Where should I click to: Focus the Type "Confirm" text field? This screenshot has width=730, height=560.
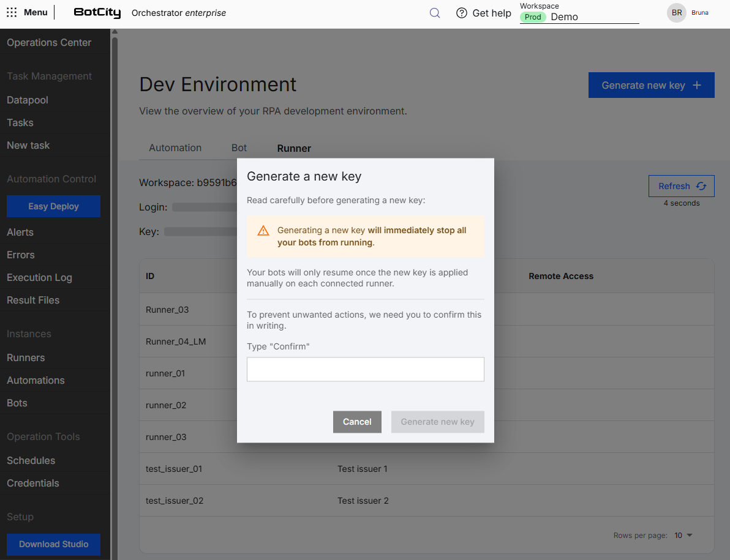(366, 369)
